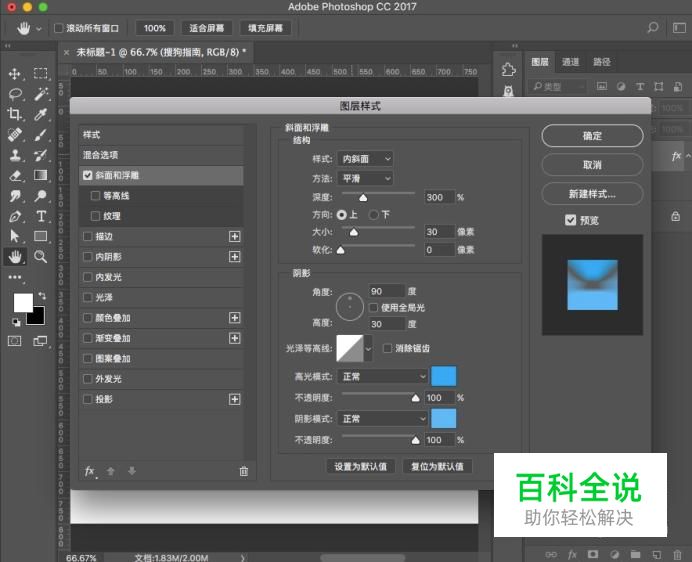692x562 pixels.
Task: Select the Rectangle shape tool
Action: pos(41,236)
